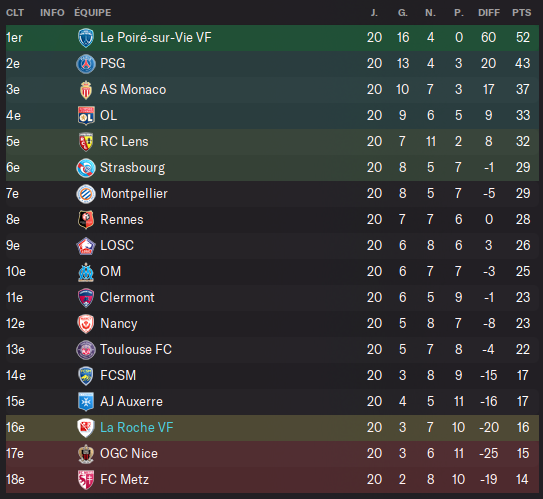Image resolution: width=543 pixels, height=499 pixels.
Task: Select the OM club badge
Action: point(86,272)
